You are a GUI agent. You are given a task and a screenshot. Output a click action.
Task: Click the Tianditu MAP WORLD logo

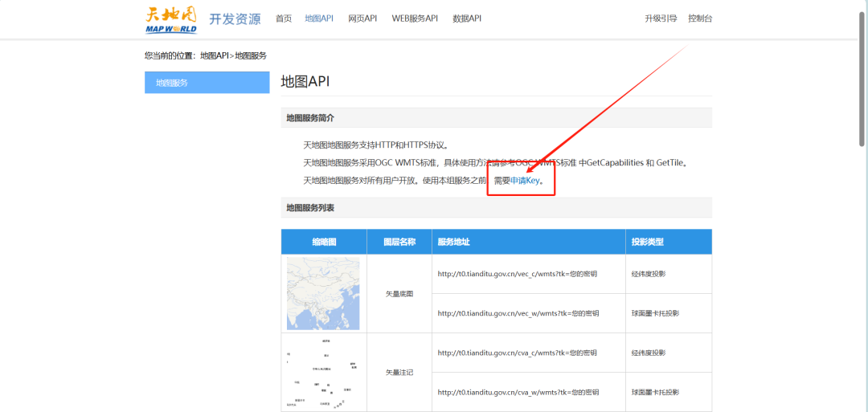[170, 19]
